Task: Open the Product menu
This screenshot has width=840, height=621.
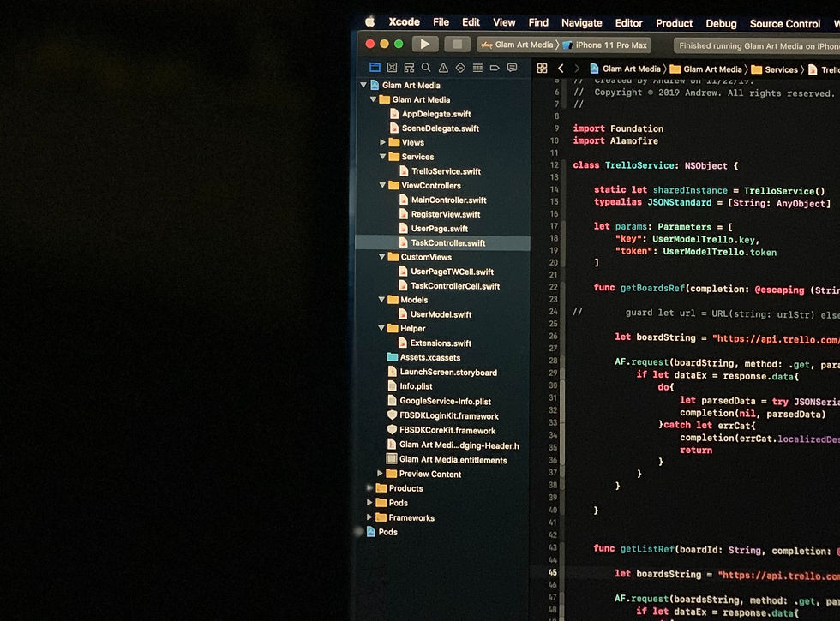Action: 674,23
